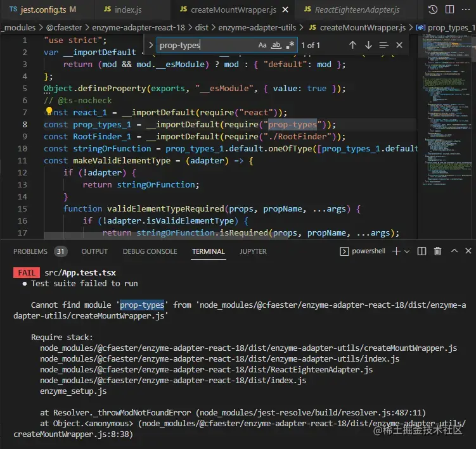
Task: Click line number 11 in the gutter
Action: (22, 160)
